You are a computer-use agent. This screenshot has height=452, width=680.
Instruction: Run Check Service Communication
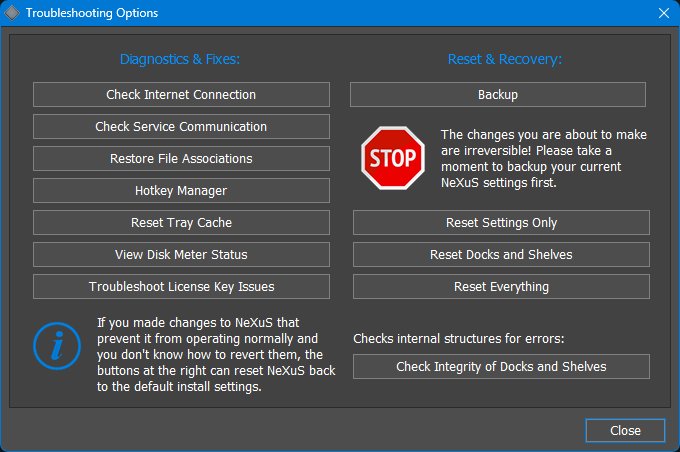click(x=181, y=127)
